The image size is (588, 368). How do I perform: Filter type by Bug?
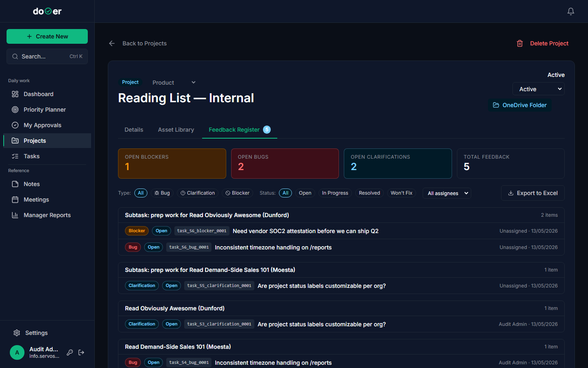[162, 193]
